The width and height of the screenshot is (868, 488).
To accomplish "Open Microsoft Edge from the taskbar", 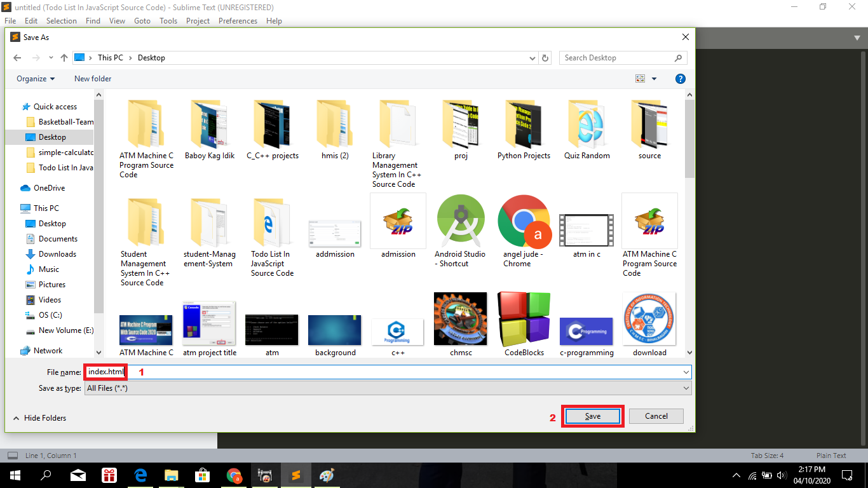I will click(x=140, y=475).
